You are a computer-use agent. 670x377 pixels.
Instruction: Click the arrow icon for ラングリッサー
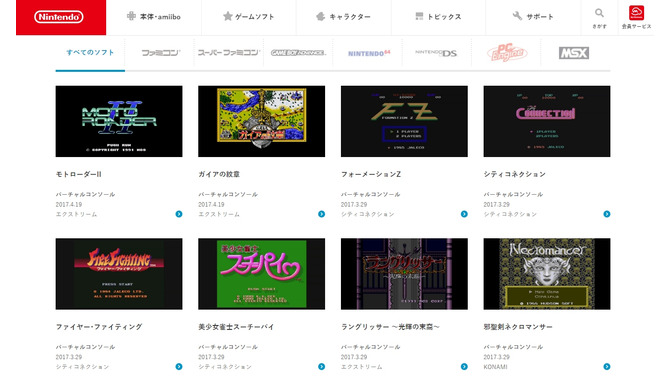[464, 367]
